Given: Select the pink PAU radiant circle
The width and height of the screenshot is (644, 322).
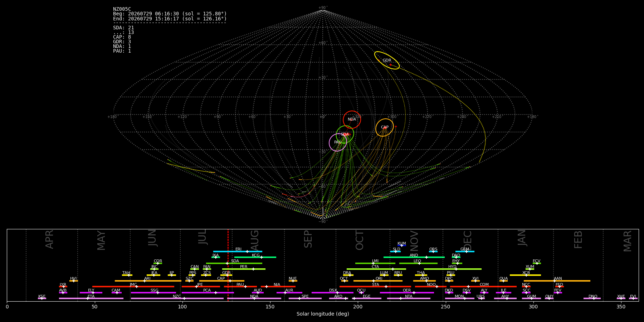Looking at the screenshot, I should 338,142.
